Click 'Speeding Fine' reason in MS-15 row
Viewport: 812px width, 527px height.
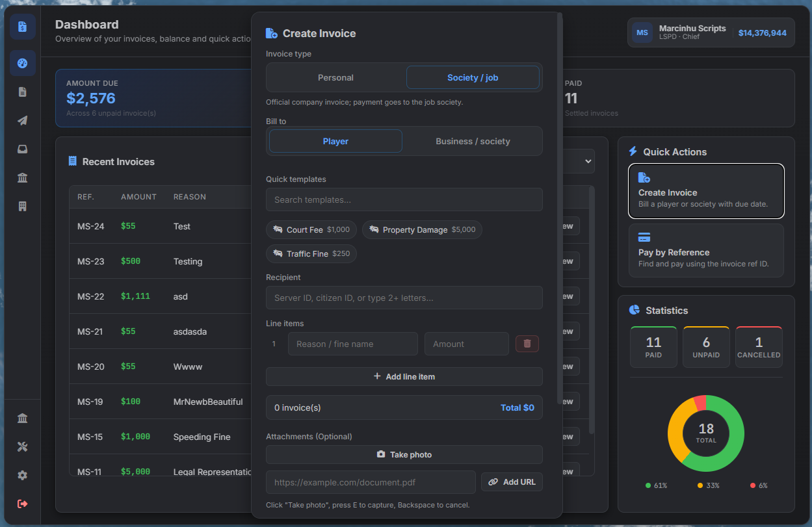coord(202,437)
